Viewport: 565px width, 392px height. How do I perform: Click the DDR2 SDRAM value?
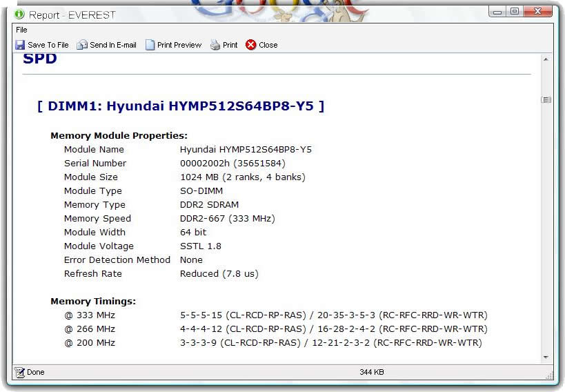[x=209, y=205]
